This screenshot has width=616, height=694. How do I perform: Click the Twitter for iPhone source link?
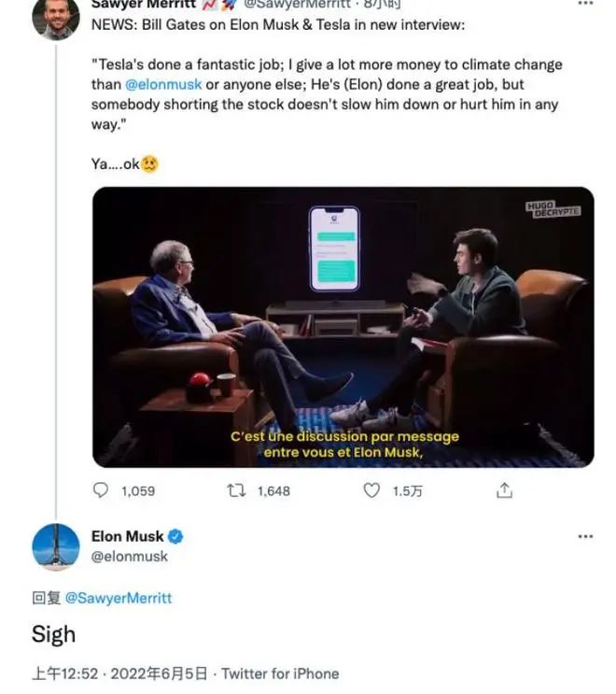[280, 673]
